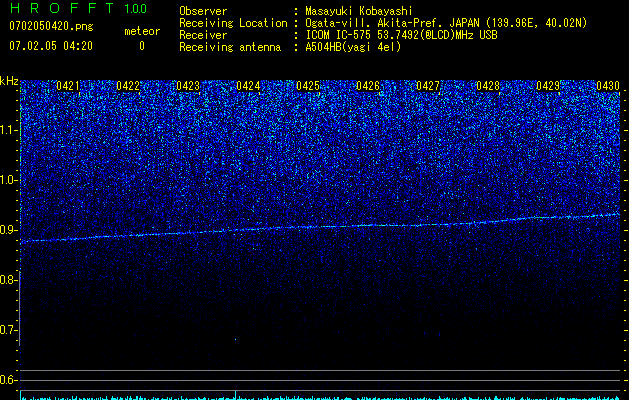Click the 0.6 kHz axis label

pyautogui.click(x=9, y=380)
